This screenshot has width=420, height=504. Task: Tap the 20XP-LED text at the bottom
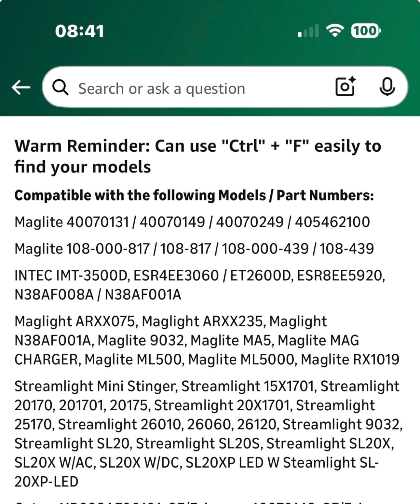pos(46,482)
